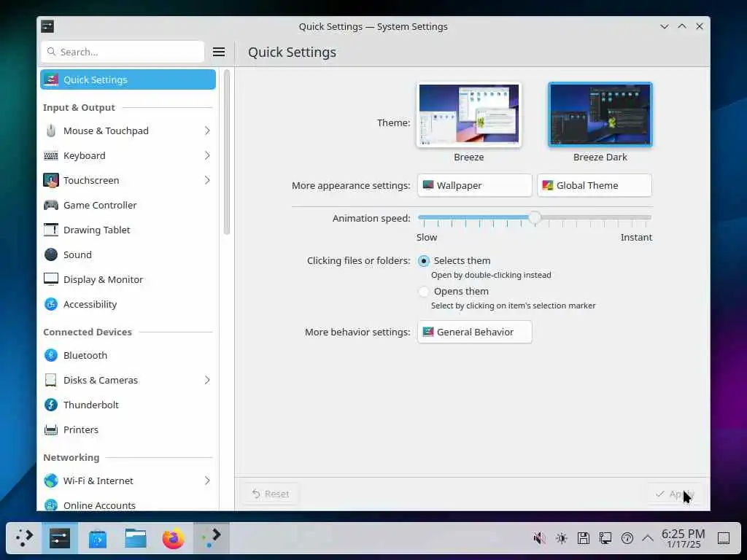Click the show desktop button in taskbar

[x=724, y=539]
